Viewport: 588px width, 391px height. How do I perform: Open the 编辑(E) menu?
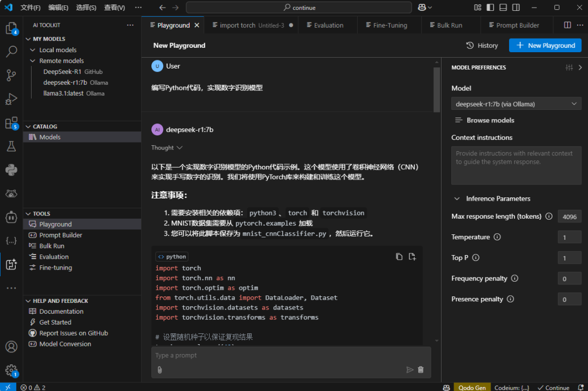(58, 8)
